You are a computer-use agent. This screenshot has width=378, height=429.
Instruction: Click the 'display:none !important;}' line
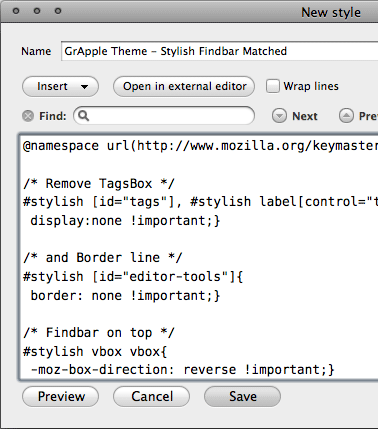point(125,221)
